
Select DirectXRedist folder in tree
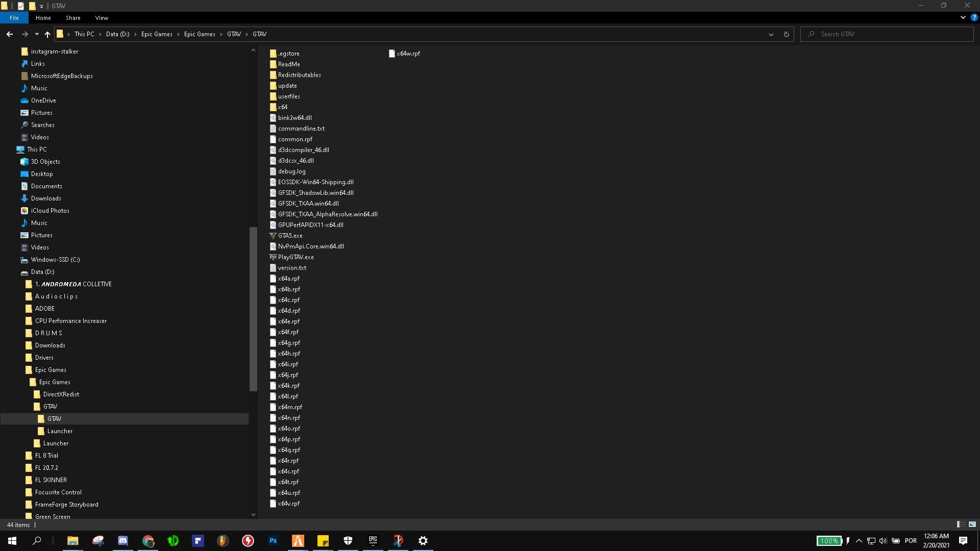coord(61,394)
